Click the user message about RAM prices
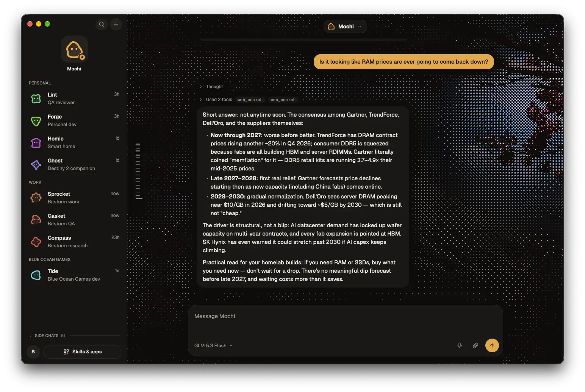The height and width of the screenshot is (392, 585). tap(404, 62)
